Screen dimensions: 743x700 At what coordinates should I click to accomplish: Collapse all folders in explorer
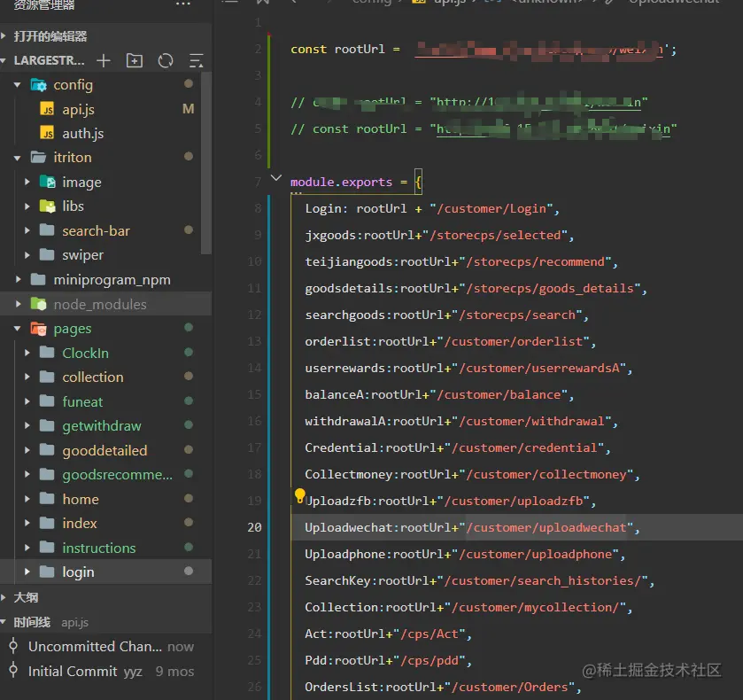coord(197,61)
